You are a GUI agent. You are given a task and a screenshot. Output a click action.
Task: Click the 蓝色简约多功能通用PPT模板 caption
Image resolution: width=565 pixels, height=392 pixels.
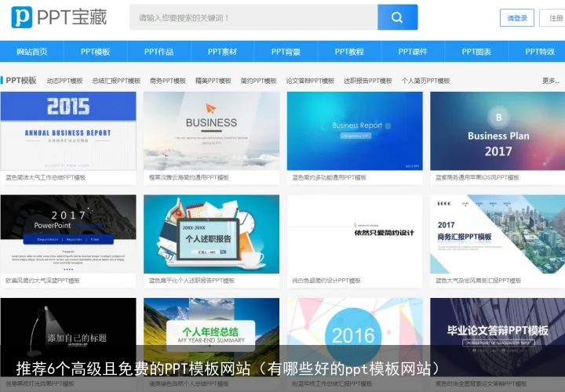coord(329,177)
